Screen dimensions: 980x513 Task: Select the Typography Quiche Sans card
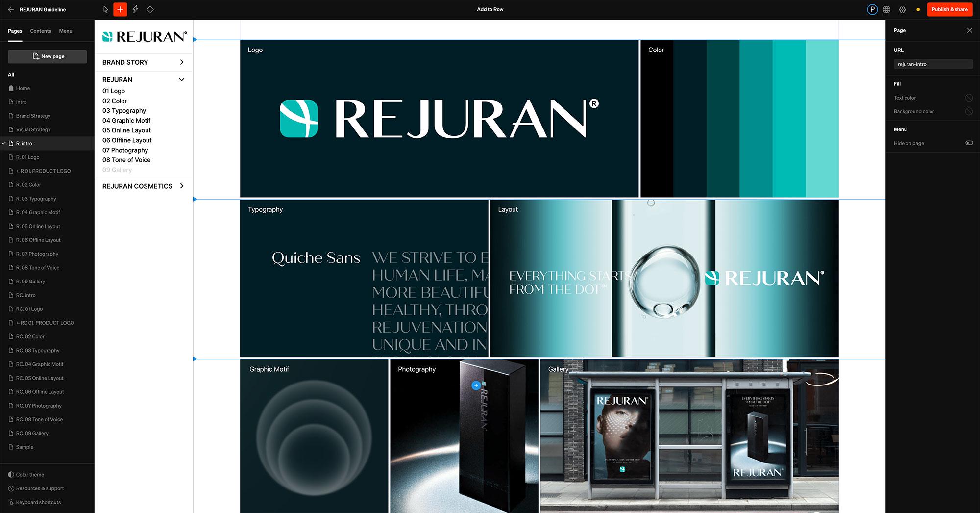pyautogui.click(x=364, y=279)
